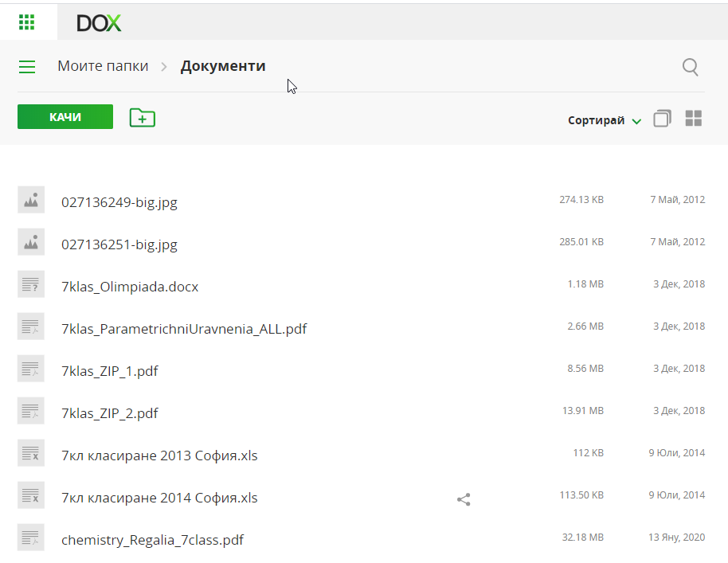The image size is (728, 563).
Task: Click the DOX logo
Action: click(x=99, y=23)
